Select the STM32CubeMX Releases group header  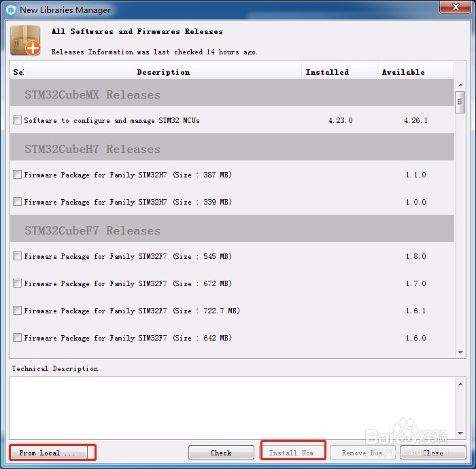point(233,92)
